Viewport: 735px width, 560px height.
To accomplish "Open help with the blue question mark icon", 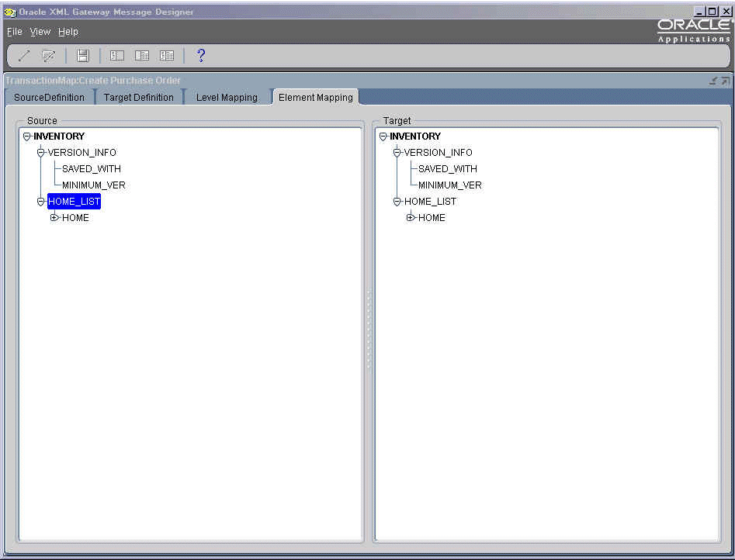I will click(x=201, y=55).
